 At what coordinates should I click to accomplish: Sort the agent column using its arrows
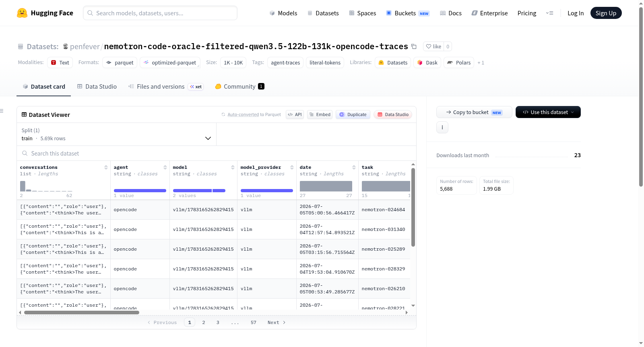(x=165, y=167)
